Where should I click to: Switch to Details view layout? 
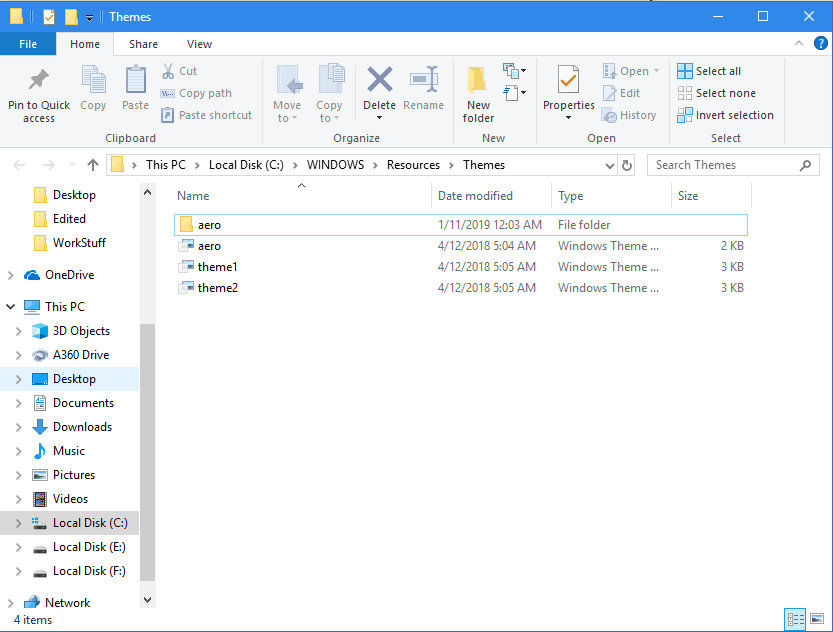(x=795, y=619)
